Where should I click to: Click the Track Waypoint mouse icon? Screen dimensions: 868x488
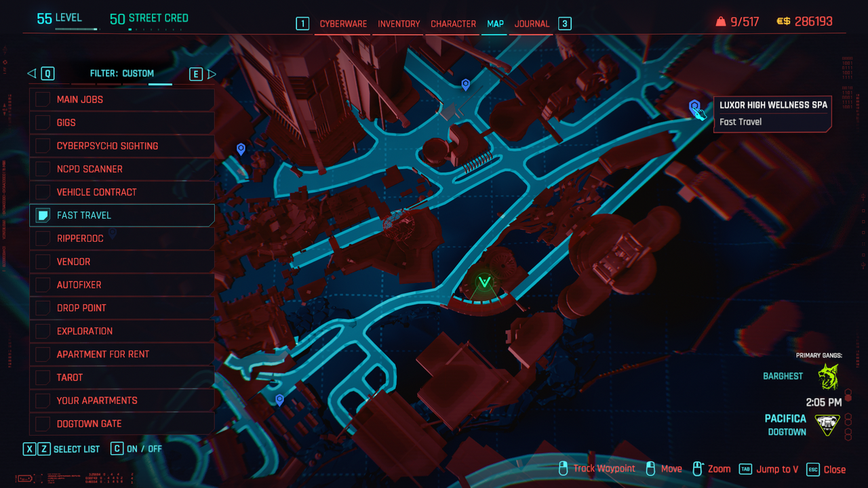(563, 468)
